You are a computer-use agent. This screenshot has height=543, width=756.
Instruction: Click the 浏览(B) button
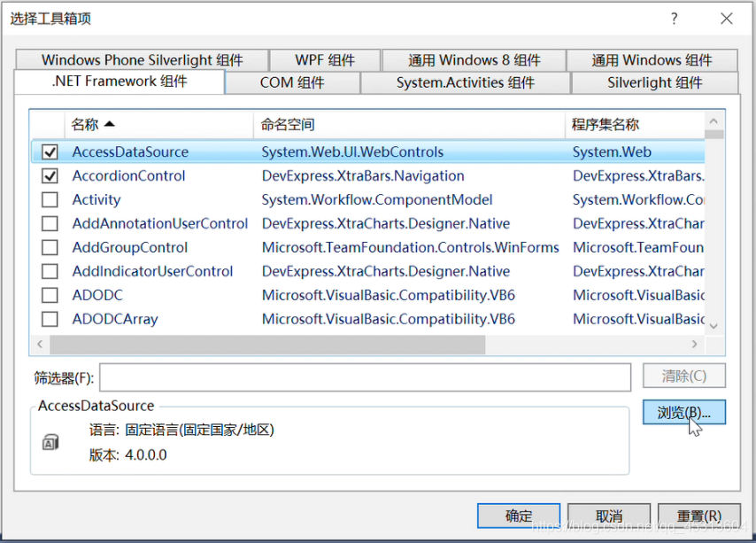(684, 412)
